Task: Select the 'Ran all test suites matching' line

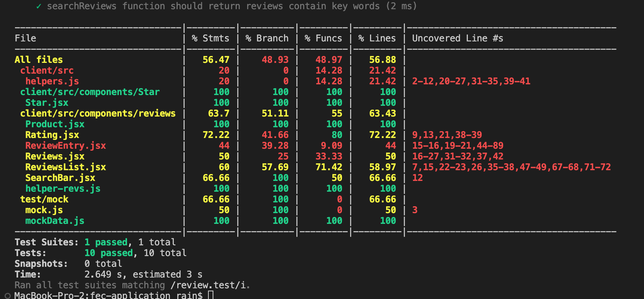Action: pos(132,285)
